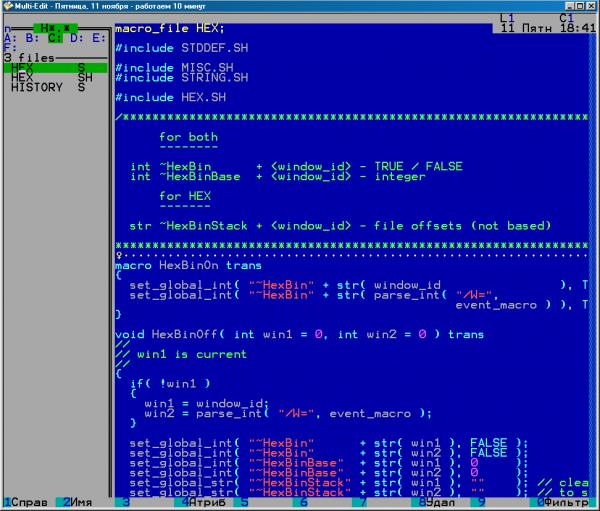Switch to drive D:
Image resolution: width=600 pixels, height=511 pixels.
(x=76, y=38)
